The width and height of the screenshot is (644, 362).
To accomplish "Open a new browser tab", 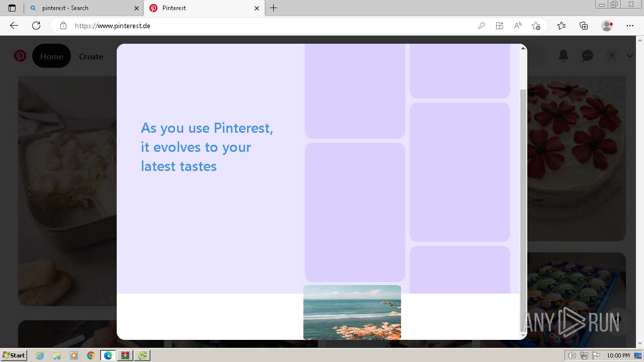I will [x=274, y=8].
